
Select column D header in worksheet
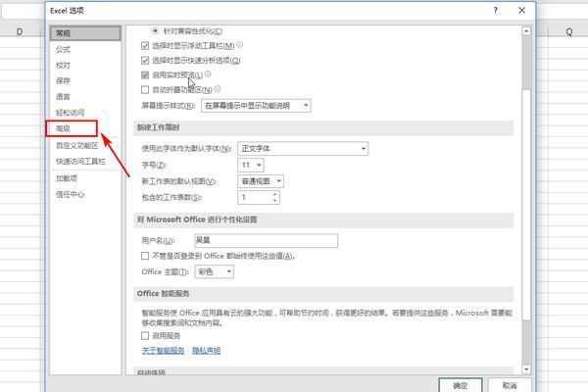(x=20, y=32)
